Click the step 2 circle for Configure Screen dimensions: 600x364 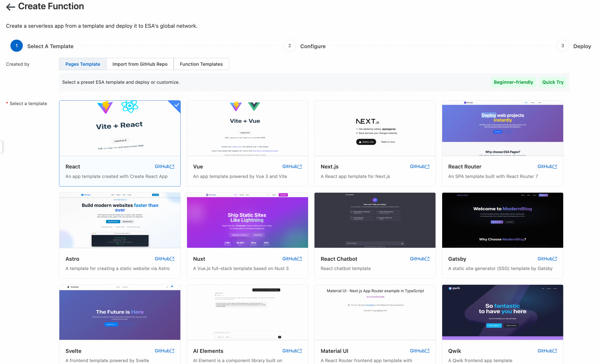pos(290,46)
